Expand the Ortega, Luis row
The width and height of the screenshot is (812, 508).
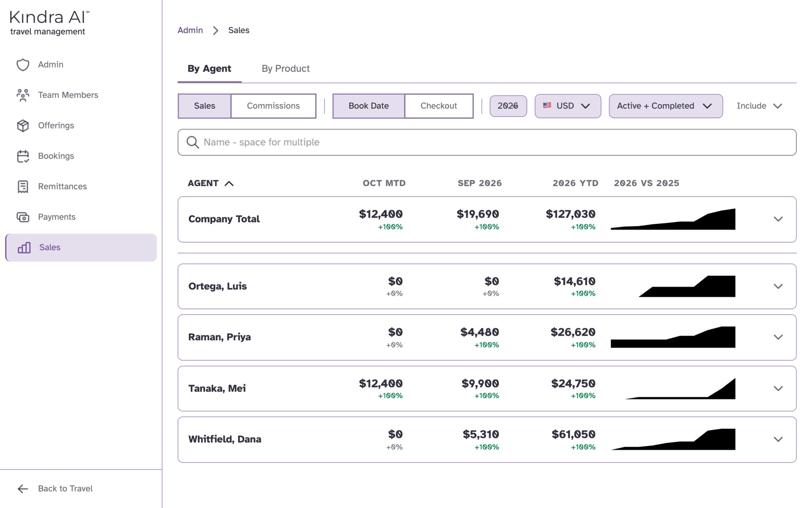point(778,287)
